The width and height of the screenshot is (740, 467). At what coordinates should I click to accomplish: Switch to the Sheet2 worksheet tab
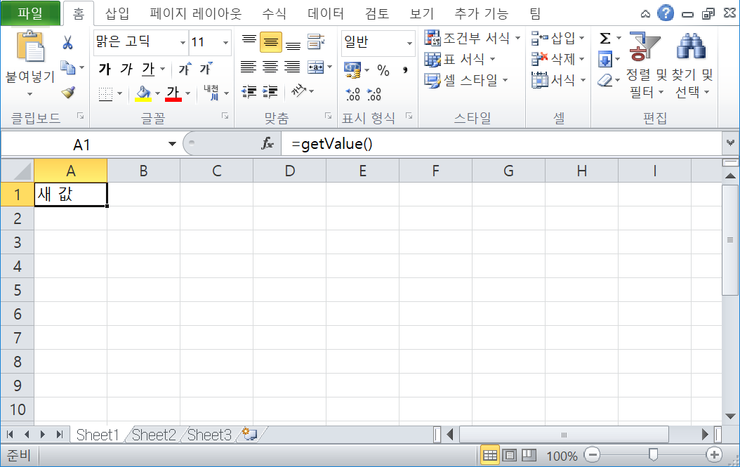(x=154, y=435)
